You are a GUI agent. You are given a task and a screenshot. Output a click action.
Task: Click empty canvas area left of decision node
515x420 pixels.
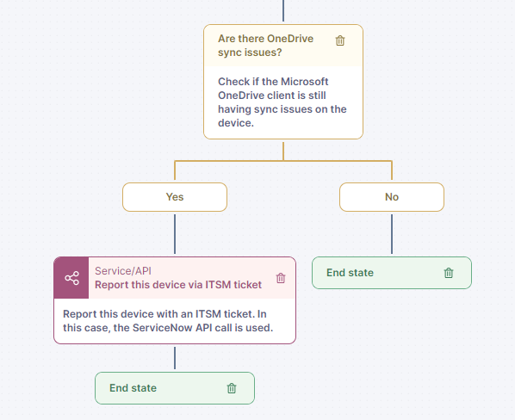[98, 82]
